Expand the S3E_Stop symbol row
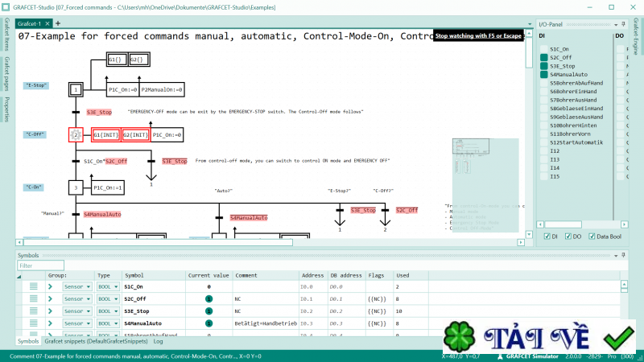 50,311
